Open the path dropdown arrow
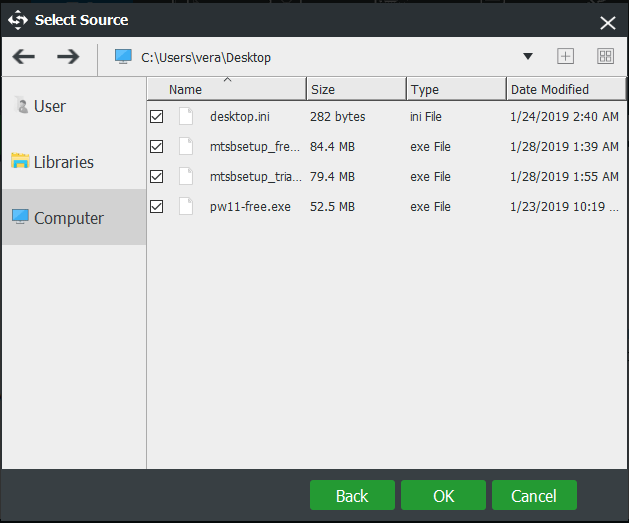The height and width of the screenshot is (523, 629). click(x=528, y=57)
